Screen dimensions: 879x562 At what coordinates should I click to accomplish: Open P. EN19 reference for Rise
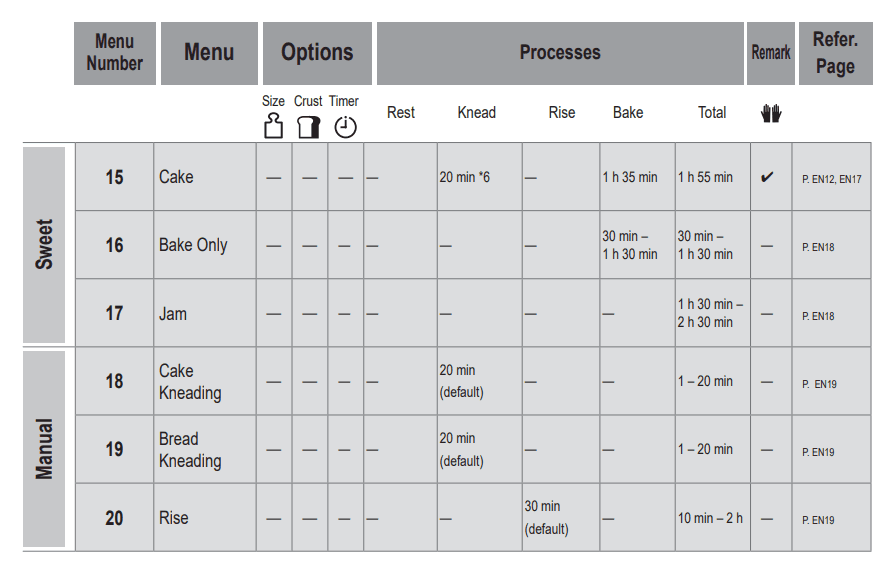818,520
